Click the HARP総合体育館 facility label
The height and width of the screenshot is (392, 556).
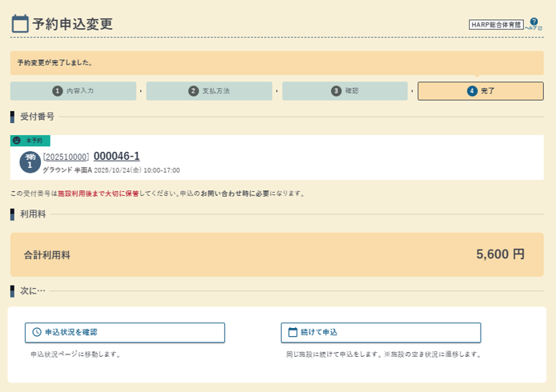coord(496,25)
